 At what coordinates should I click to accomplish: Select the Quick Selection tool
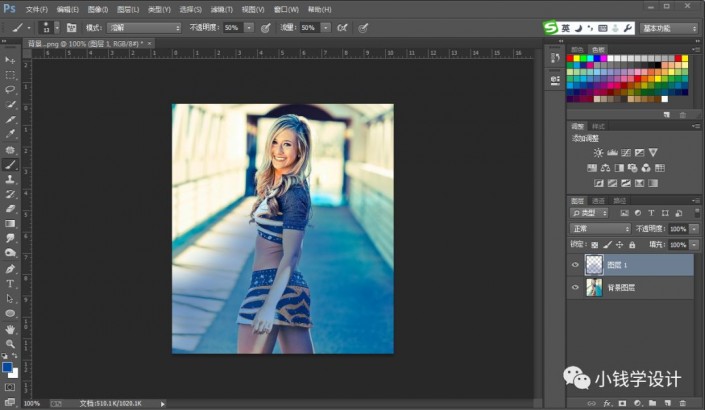[x=10, y=104]
